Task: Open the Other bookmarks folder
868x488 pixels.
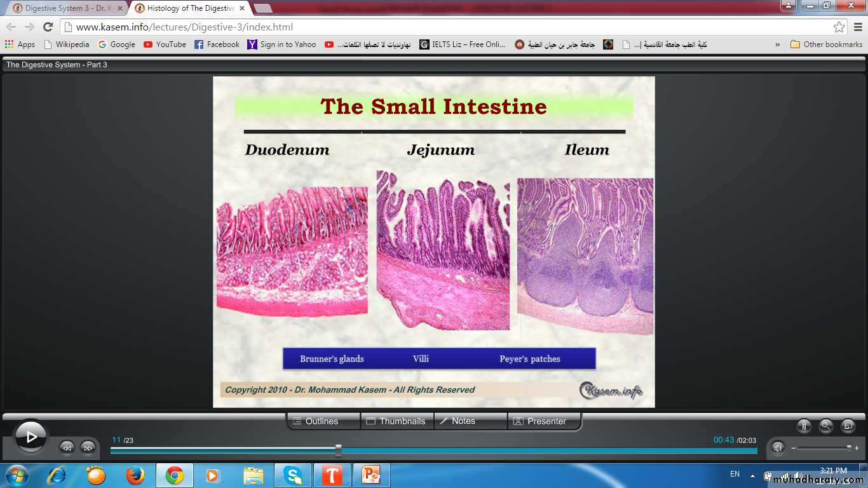Action: pyautogui.click(x=826, y=44)
